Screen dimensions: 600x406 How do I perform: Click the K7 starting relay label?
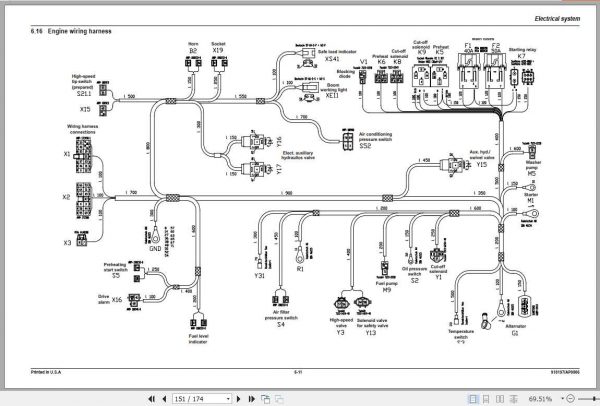click(x=521, y=56)
